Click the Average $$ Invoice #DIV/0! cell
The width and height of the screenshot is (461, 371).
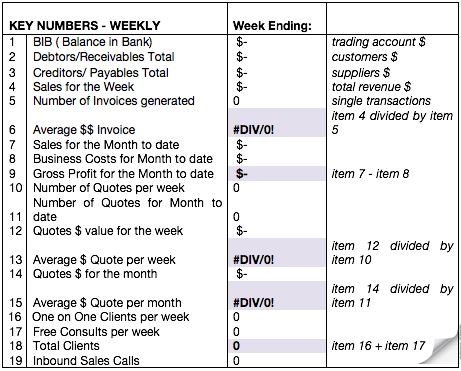(277, 122)
